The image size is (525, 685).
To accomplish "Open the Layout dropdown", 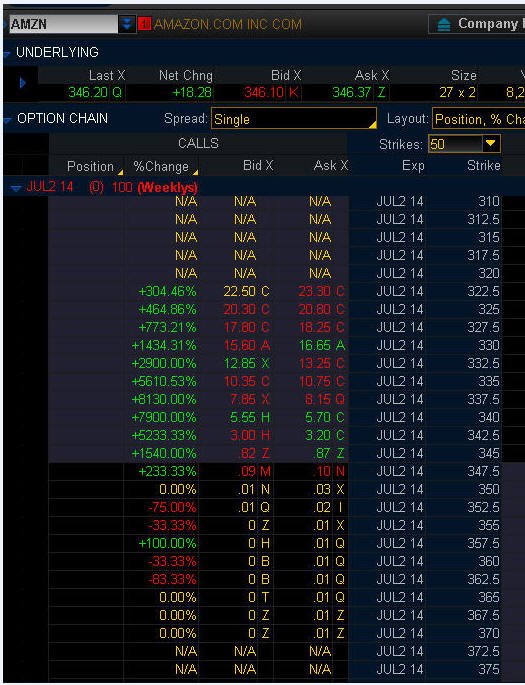I will pyautogui.click(x=479, y=119).
